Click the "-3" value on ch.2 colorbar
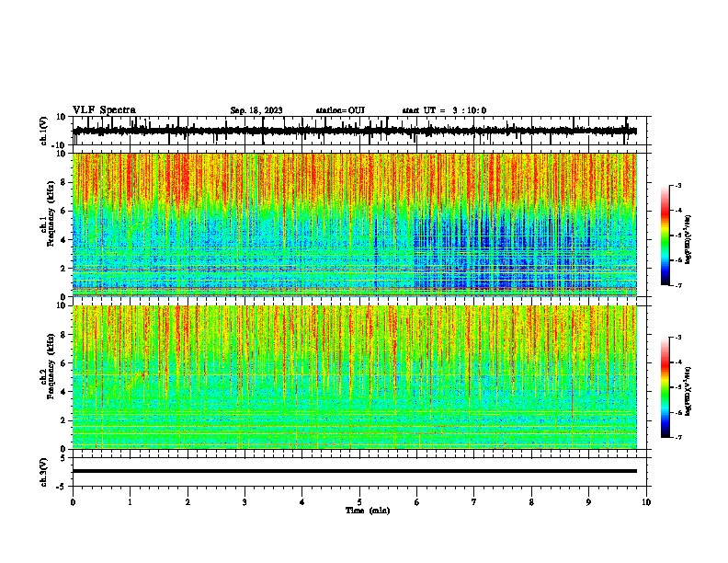Screen dimensions: 728x563 pos(677,338)
